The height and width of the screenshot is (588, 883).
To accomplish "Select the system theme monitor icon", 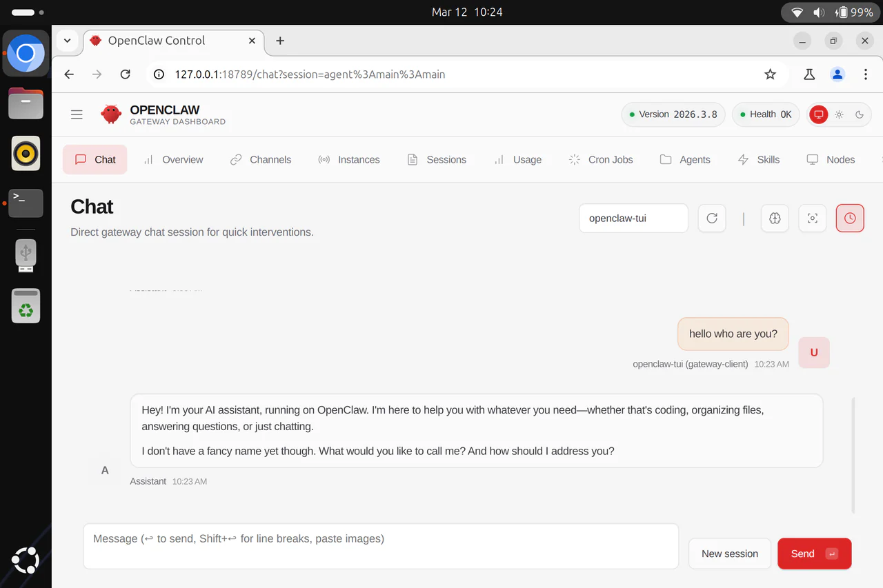I will (819, 114).
